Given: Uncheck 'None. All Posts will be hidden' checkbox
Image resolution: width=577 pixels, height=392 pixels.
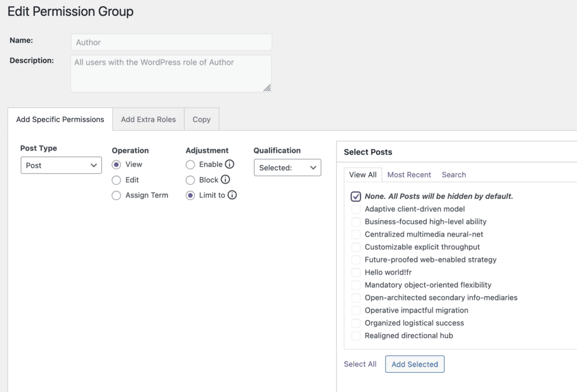Looking at the screenshot, I should click(356, 197).
